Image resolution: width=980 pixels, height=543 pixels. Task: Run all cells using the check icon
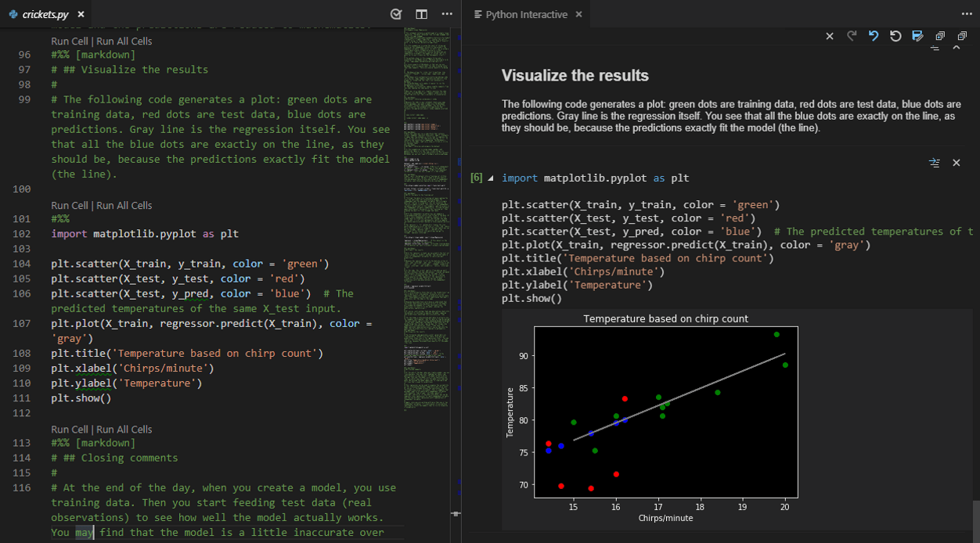[x=395, y=14]
